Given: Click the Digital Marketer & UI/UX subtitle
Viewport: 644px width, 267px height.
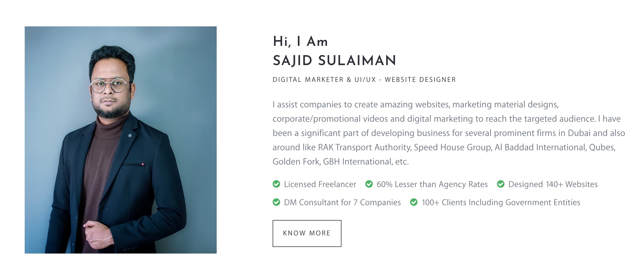Looking at the screenshot, I should [x=364, y=80].
